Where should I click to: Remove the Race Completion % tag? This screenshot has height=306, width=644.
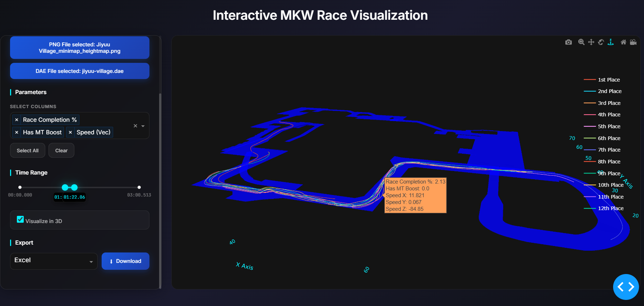[x=17, y=120]
